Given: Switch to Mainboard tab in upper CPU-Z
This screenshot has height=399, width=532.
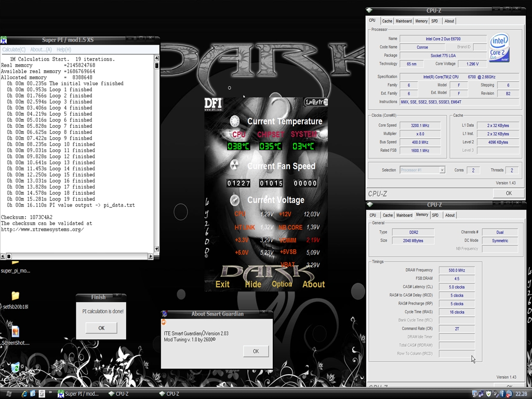Looking at the screenshot, I should pos(404,21).
